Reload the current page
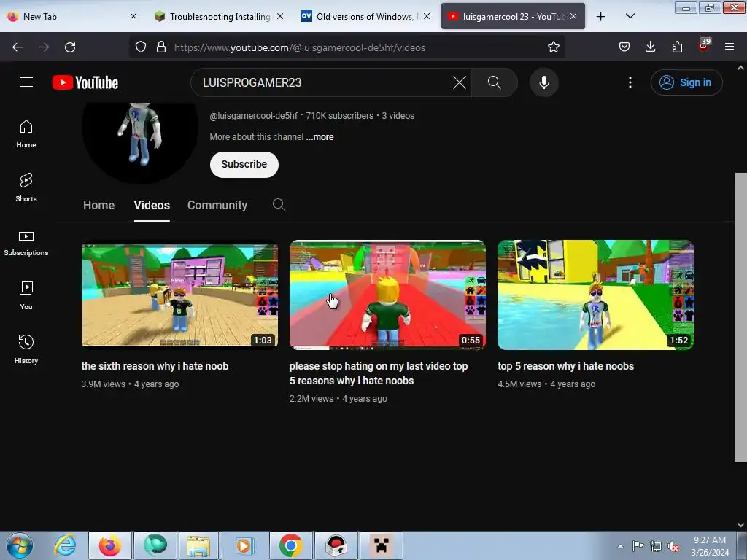 pos(70,47)
